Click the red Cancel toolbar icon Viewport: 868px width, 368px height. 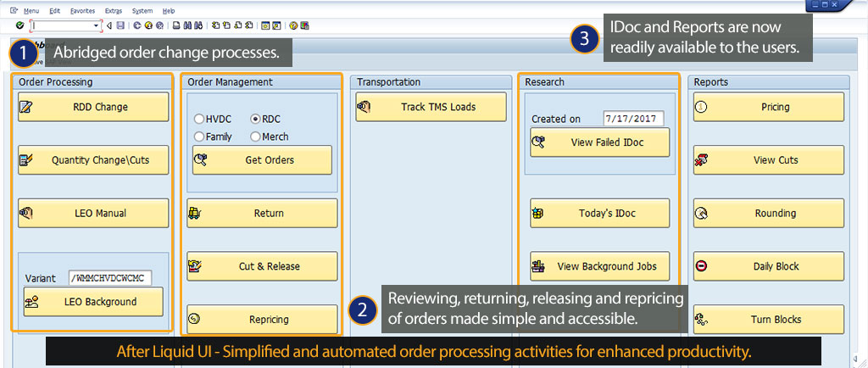[x=158, y=26]
